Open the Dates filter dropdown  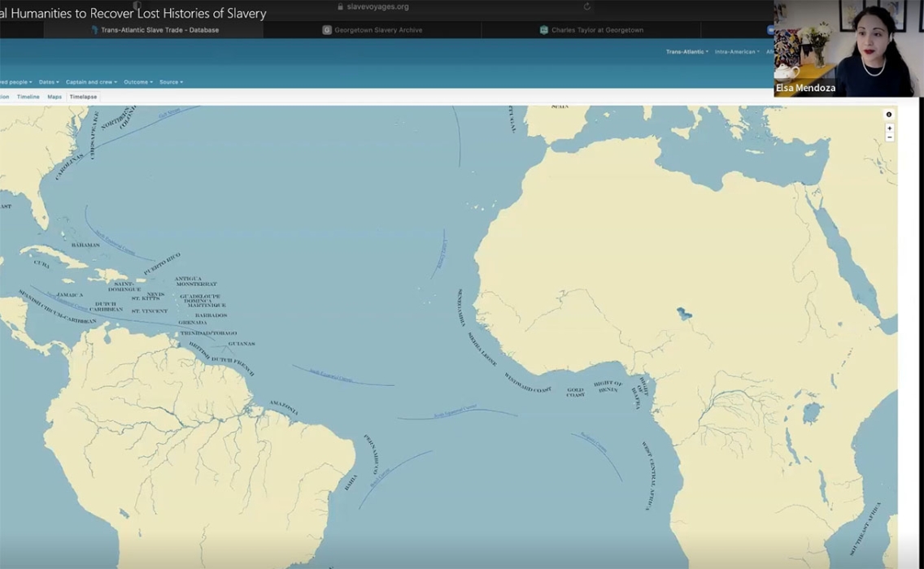pos(49,82)
